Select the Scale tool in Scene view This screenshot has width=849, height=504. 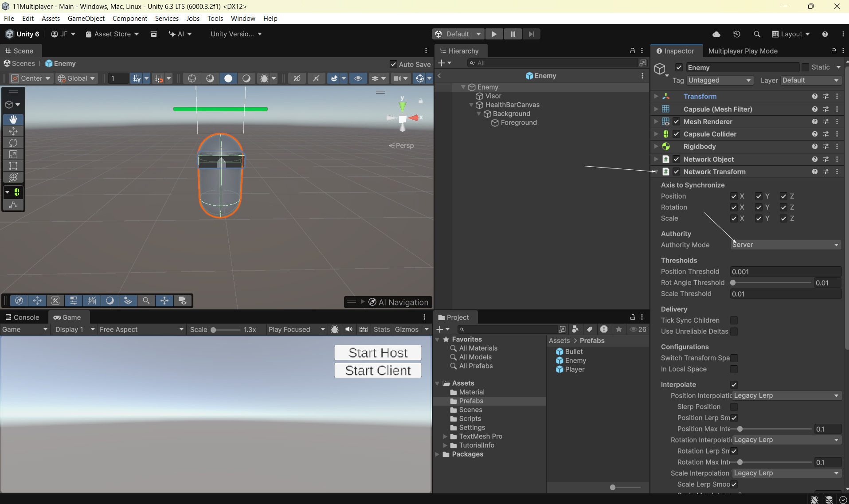(13, 154)
